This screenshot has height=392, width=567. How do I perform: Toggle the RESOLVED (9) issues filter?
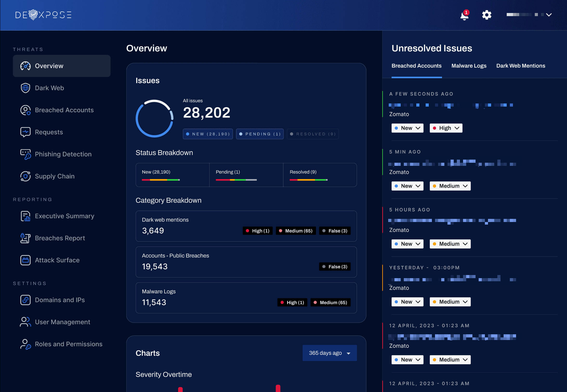[x=313, y=134]
